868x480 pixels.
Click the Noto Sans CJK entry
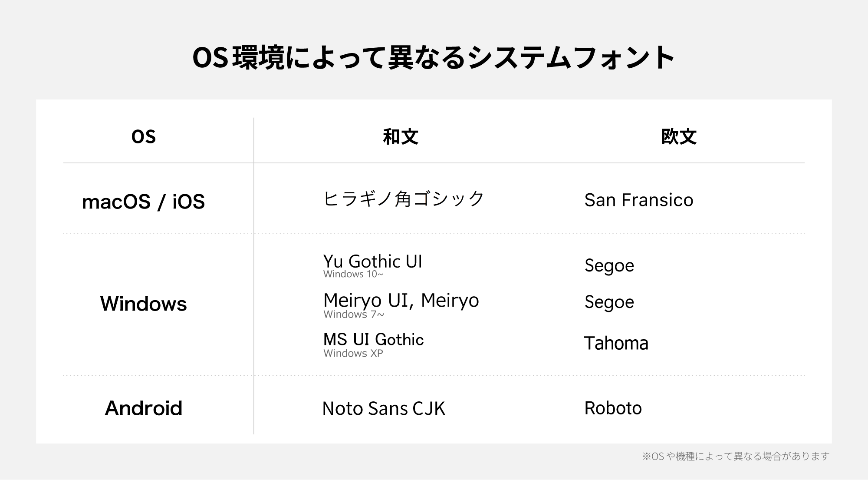point(384,409)
